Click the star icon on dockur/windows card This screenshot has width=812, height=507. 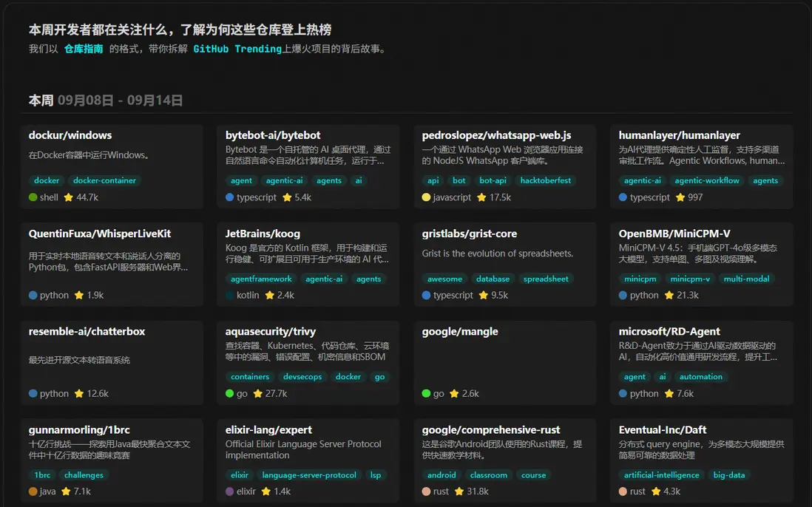tap(68, 197)
